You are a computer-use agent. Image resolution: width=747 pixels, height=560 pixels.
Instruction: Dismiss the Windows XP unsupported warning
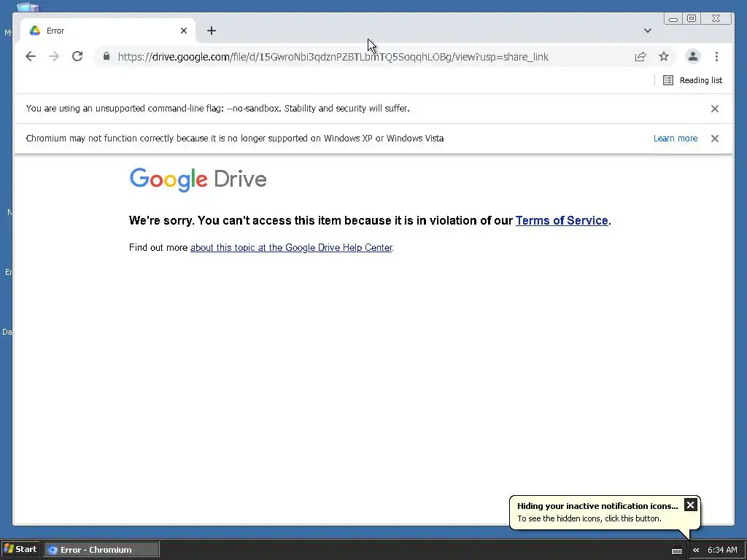click(715, 139)
